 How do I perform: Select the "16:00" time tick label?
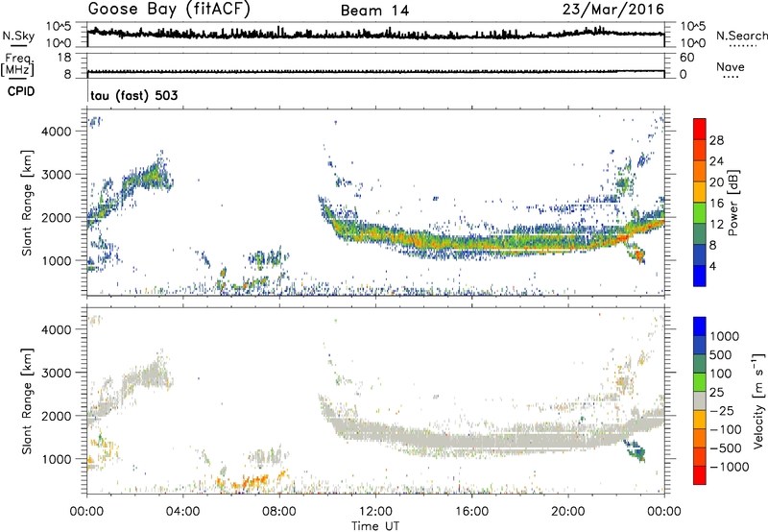pos(471,512)
